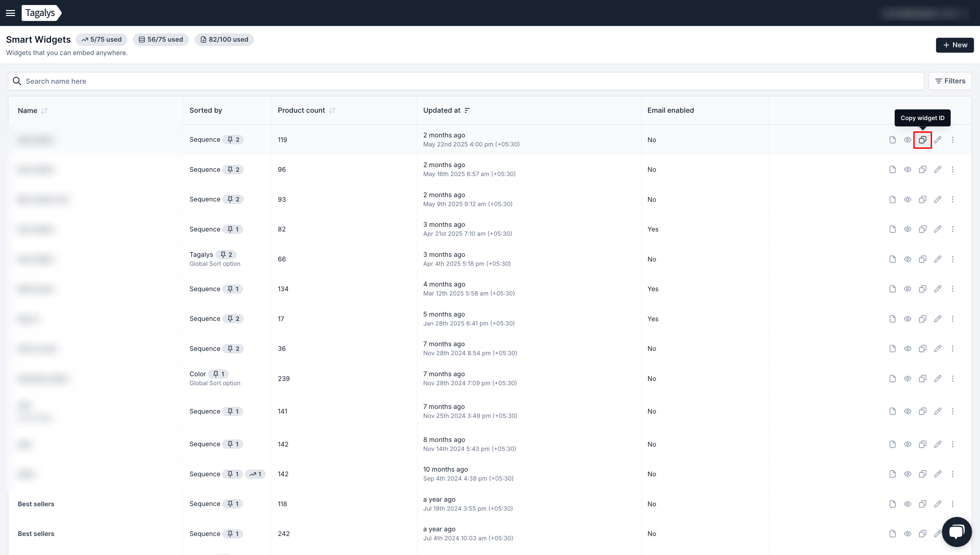This screenshot has height=555, width=980.
Task: Edit the widget with 96 products
Action: click(938, 169)
